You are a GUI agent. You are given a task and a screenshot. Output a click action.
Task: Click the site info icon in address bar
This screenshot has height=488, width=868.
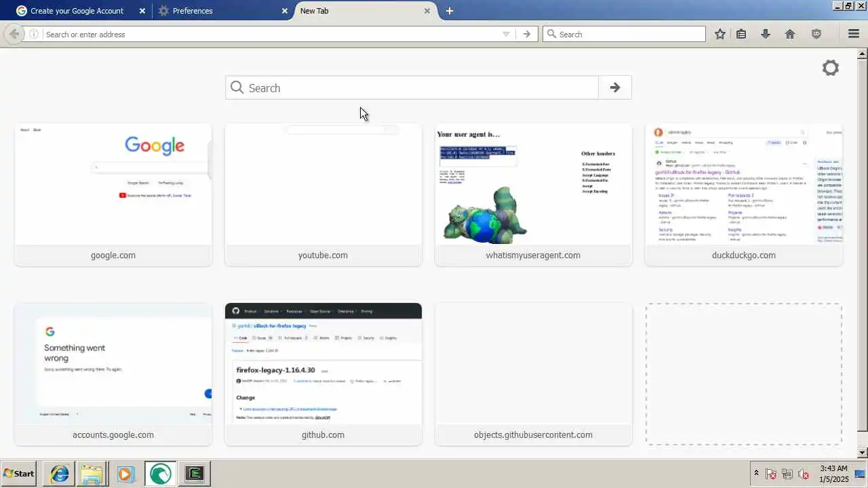point(34,34)
